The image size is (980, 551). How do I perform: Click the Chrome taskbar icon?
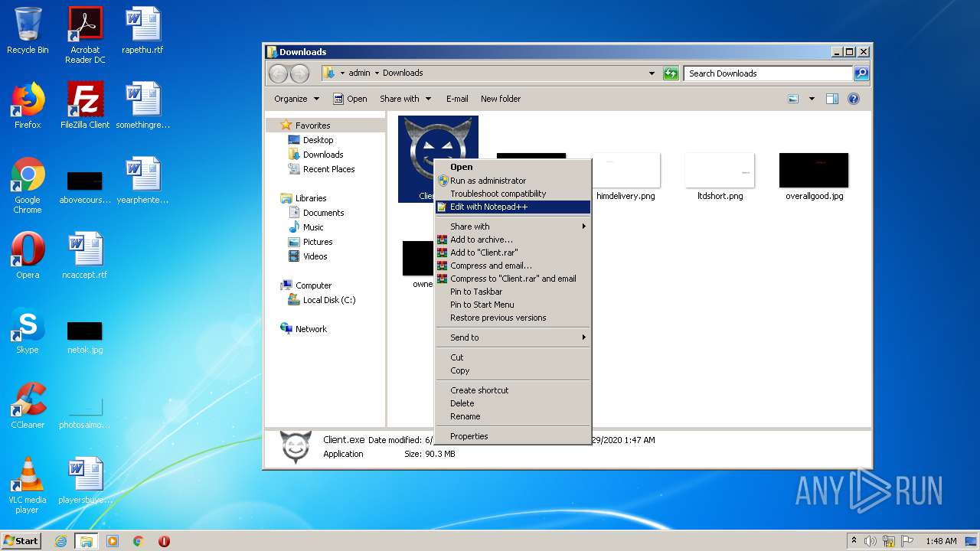139,541
